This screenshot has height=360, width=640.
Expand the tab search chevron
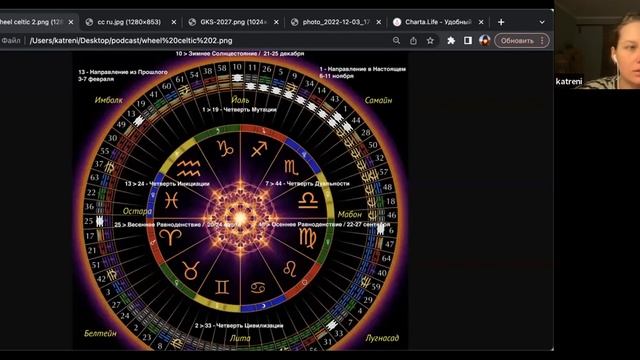tap(542, 22)
